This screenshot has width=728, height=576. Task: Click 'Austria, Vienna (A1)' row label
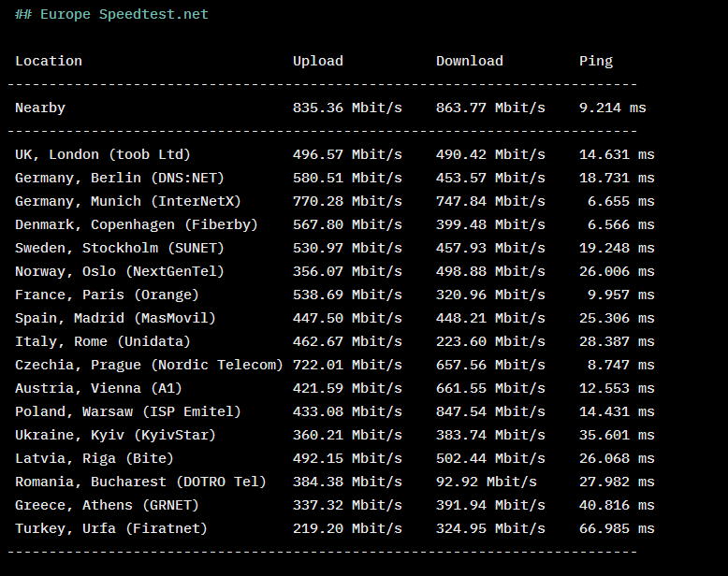(99, 388)
